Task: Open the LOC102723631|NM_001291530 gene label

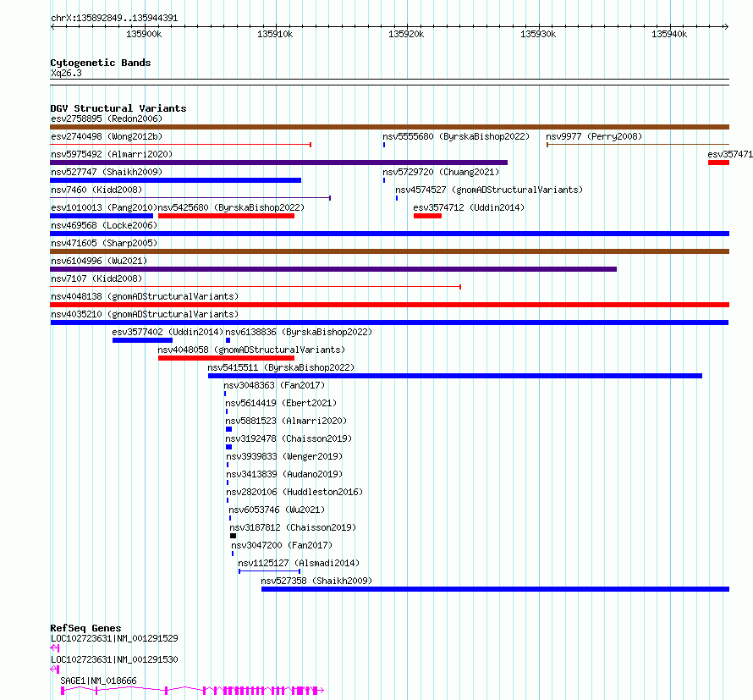Action: (x=114, y=659)
